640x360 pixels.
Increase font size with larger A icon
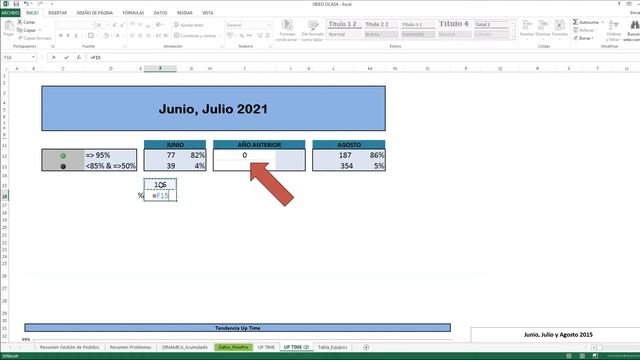click(114, 25)
